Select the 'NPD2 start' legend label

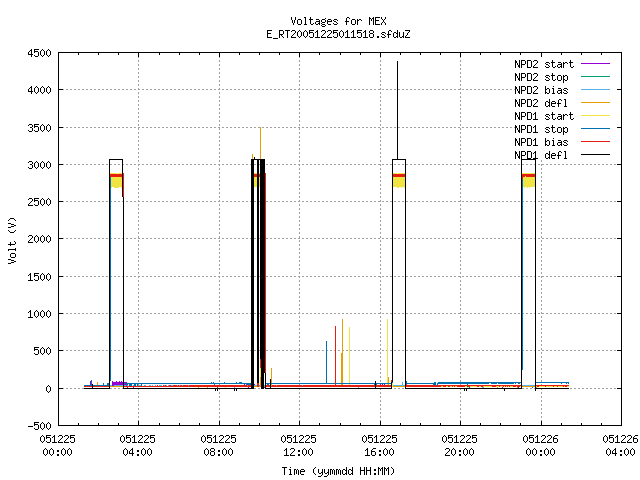[x=544, y=64]
